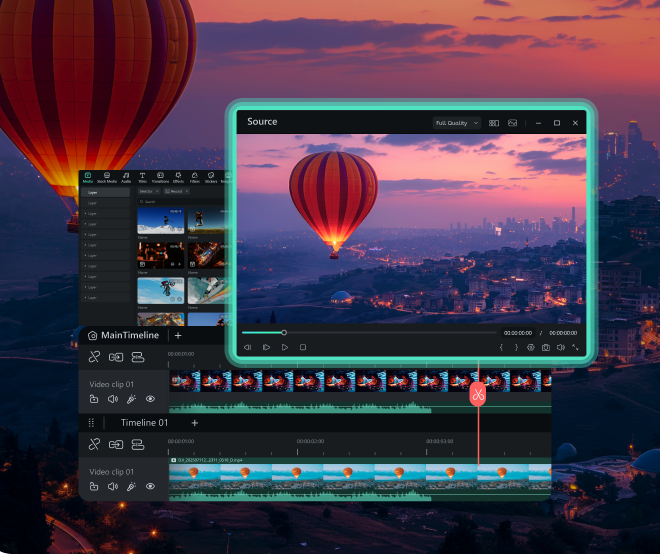Open the Effects tab
660x554 pixels.
[x=178, y=178]
